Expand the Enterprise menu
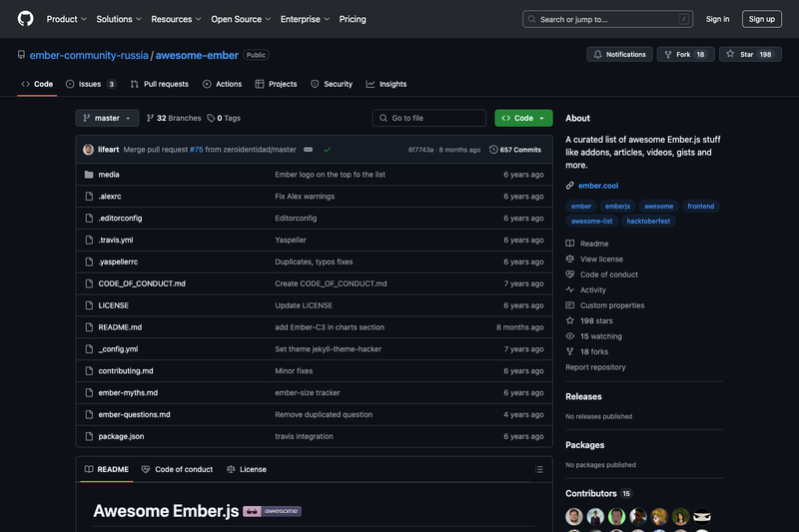 coord(305,19)
